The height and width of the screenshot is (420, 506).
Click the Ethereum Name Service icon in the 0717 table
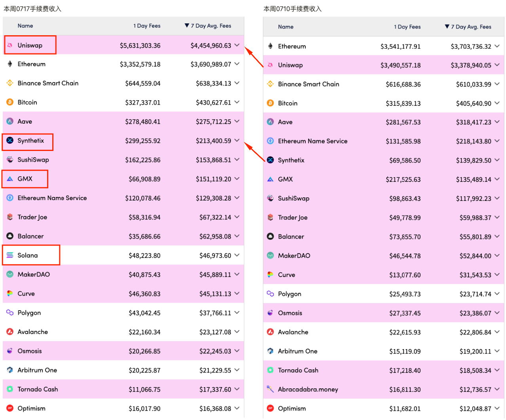[x=10, y=198]
